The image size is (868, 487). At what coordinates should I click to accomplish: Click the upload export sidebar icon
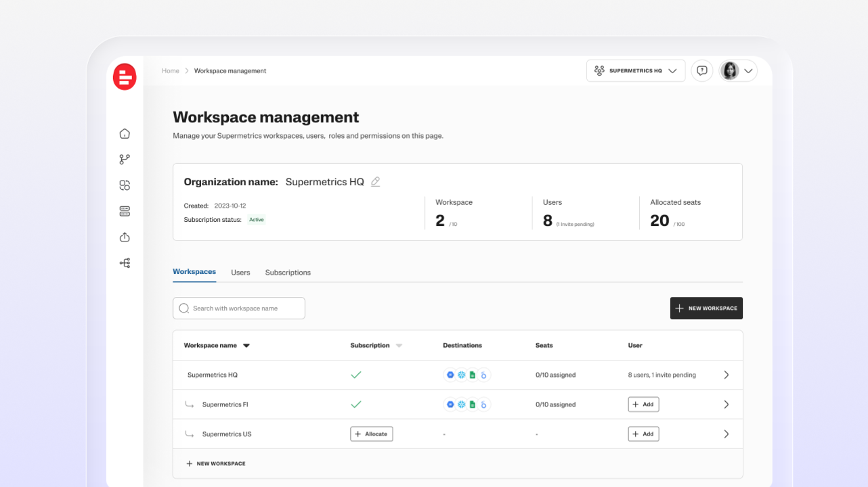[x=125, y=237]
